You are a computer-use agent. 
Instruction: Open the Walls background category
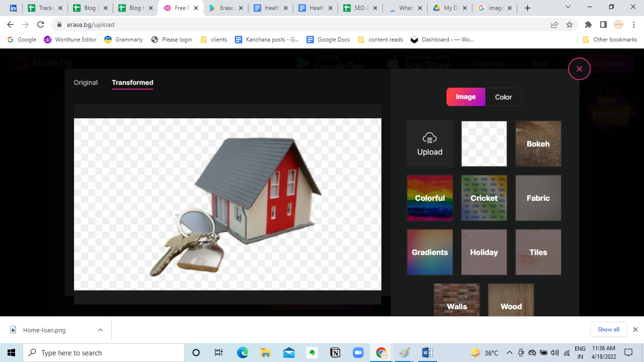coord(457,300)
